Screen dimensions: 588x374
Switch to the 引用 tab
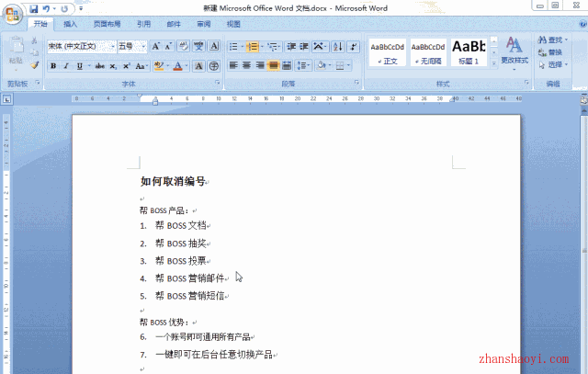(x=143, y=24)
